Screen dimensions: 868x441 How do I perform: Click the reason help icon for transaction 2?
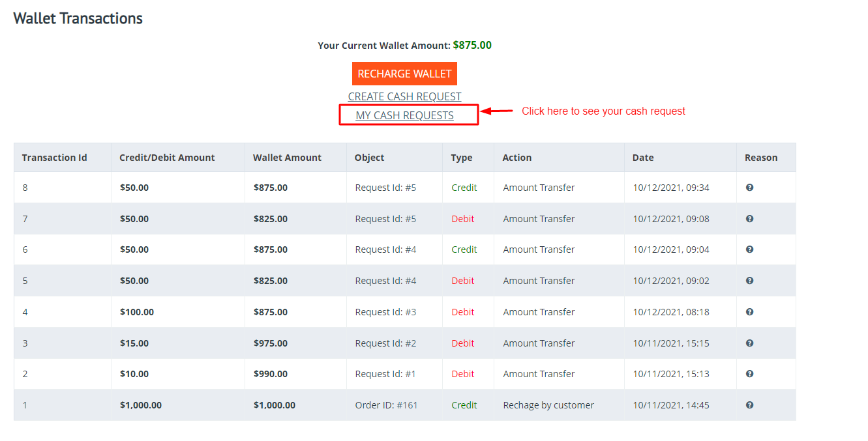coord(749,374)
